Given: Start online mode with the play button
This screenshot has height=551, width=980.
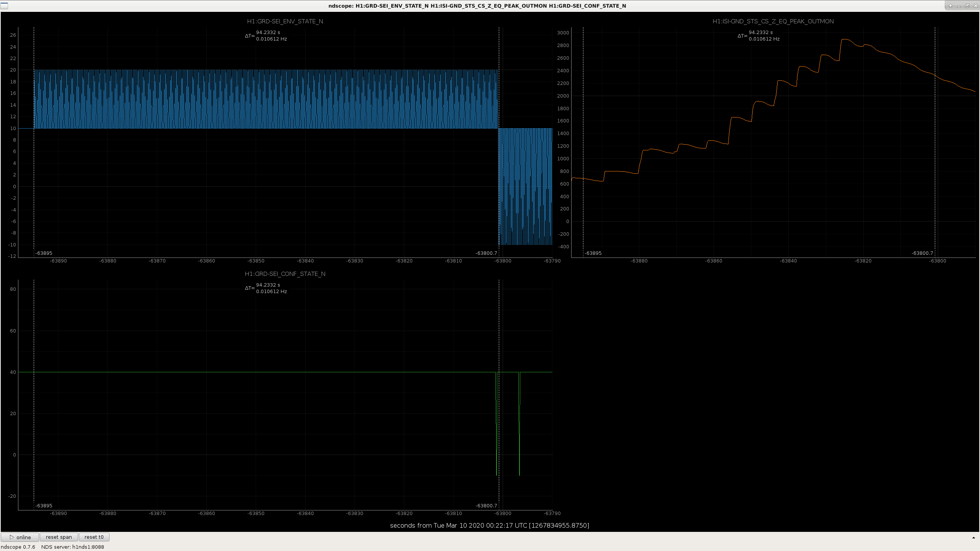Looking at the screenshot, I should (x=20, y=537).
